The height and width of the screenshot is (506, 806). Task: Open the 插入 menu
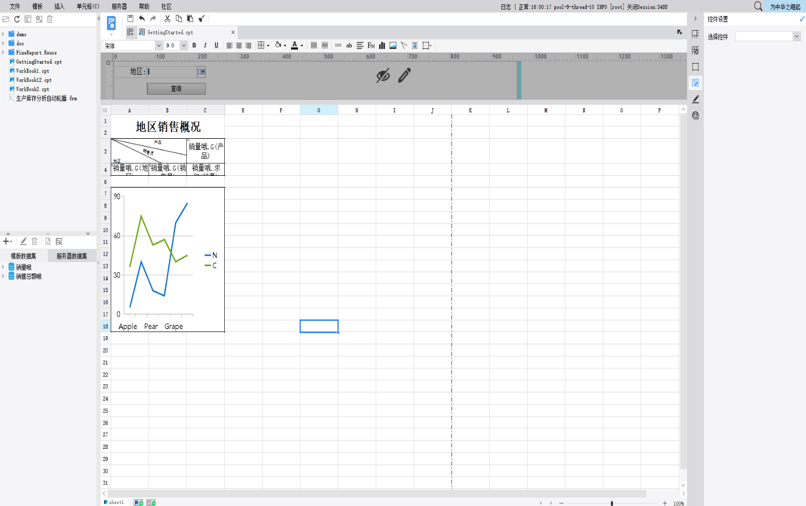(x=60, y=6)
